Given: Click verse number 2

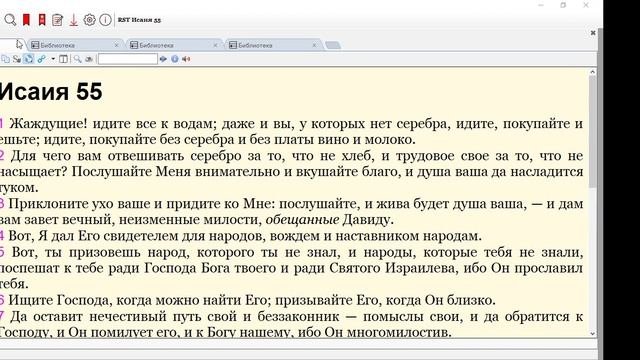Looking at the screenshot, I should tap(2, 156).
